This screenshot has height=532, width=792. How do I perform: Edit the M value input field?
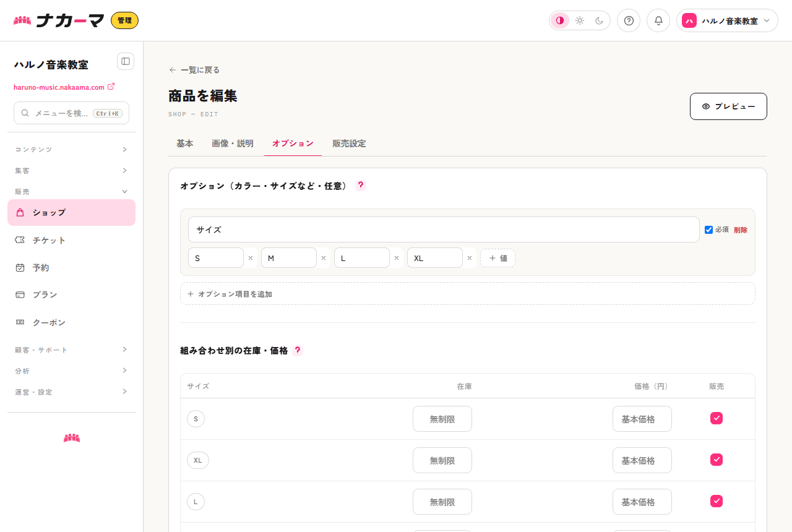(289, 258)
